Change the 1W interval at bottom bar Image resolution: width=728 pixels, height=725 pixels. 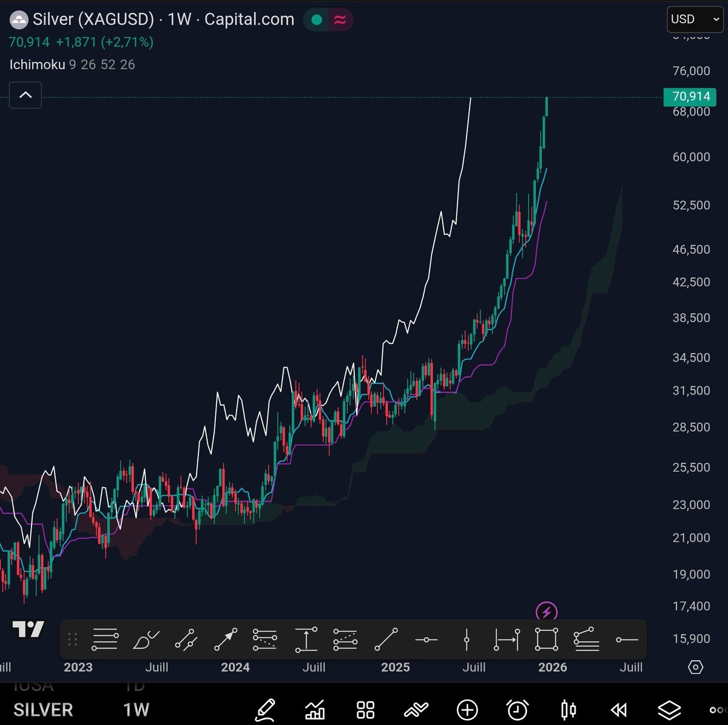(136, 710)
